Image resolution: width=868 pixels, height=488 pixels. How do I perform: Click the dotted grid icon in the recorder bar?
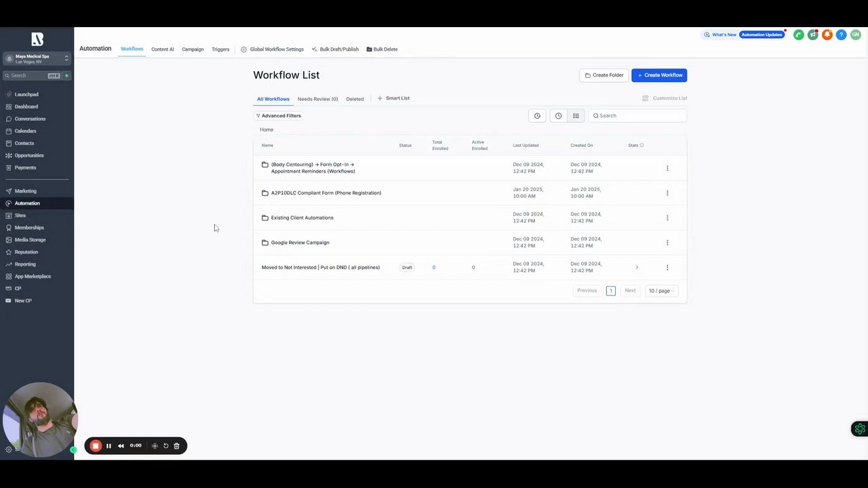[x=155, y=446]
